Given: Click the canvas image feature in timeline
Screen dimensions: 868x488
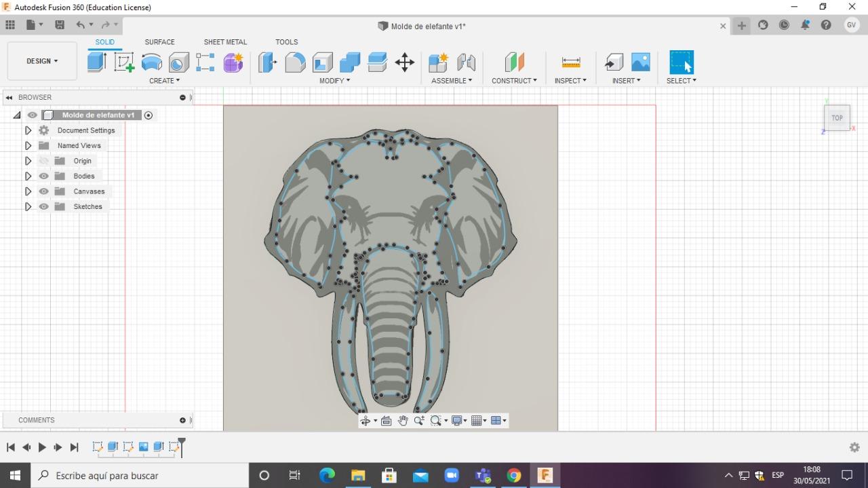Looking at the screenshot, I should click(144, 447).
